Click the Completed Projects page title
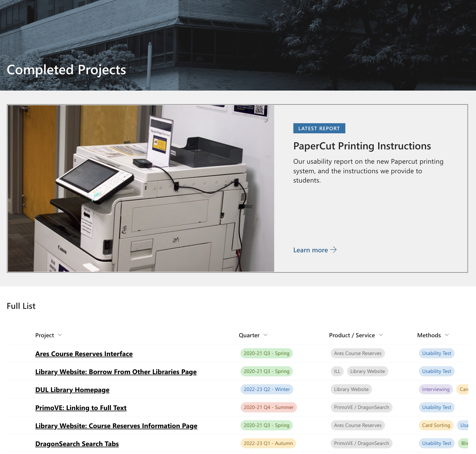Viewport: 476px width, 454px height. coord(66,70)
